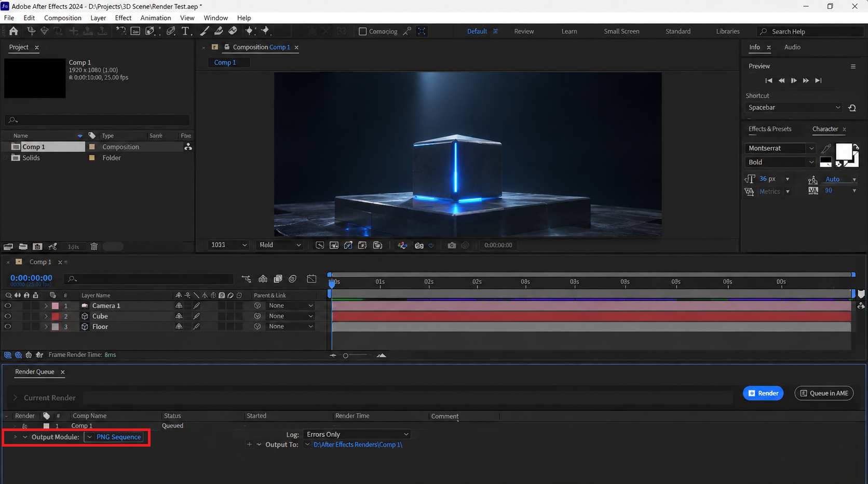Screen dimensions: 868x484
Task: Hide the Floor layer
Action: point(8,327)
